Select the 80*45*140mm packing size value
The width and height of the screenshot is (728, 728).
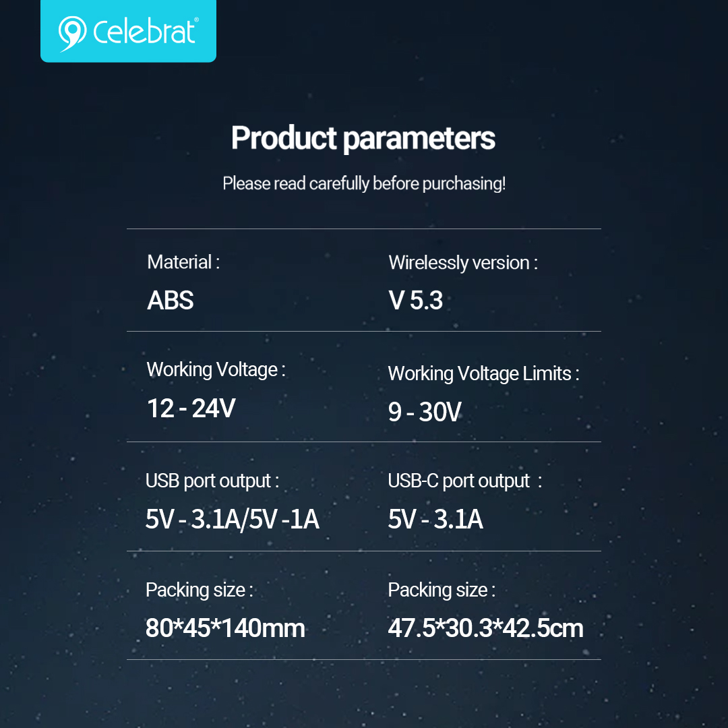tap(225, 628)
